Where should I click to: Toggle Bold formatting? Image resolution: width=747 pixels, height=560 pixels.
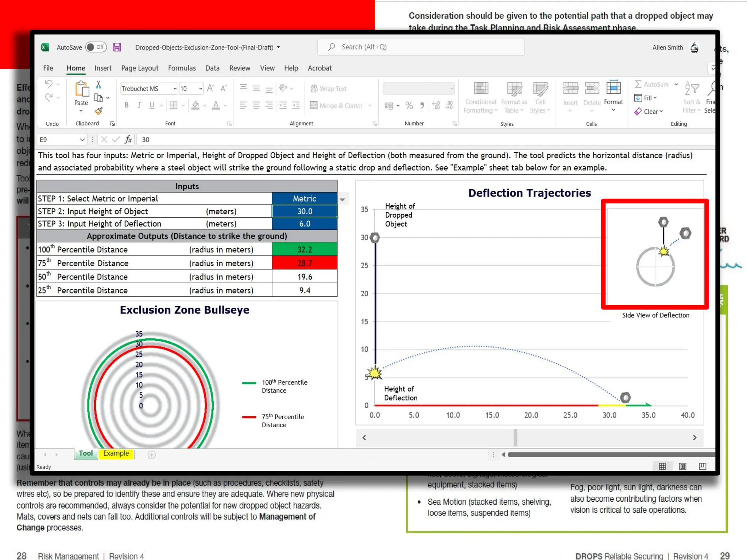pyautogui.click(x=127, y=105)
